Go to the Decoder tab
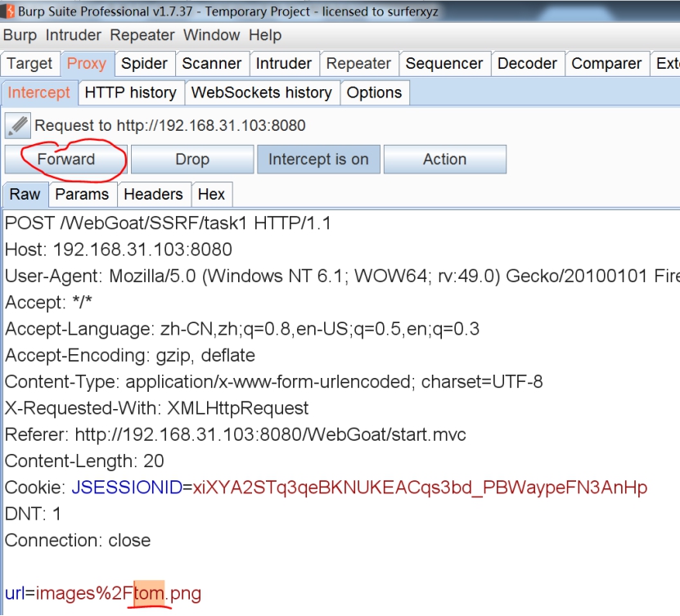This screenshot has height=616, width=680. [527, 64]
